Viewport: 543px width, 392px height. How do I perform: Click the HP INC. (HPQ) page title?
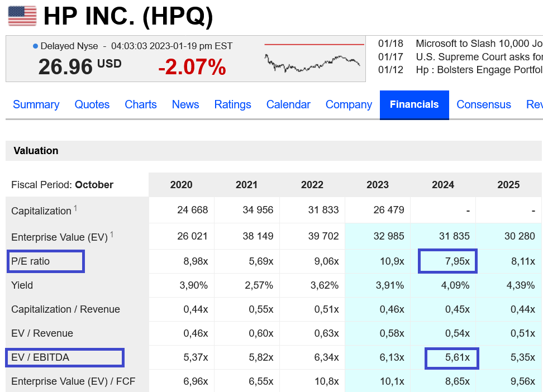(128, 16)
